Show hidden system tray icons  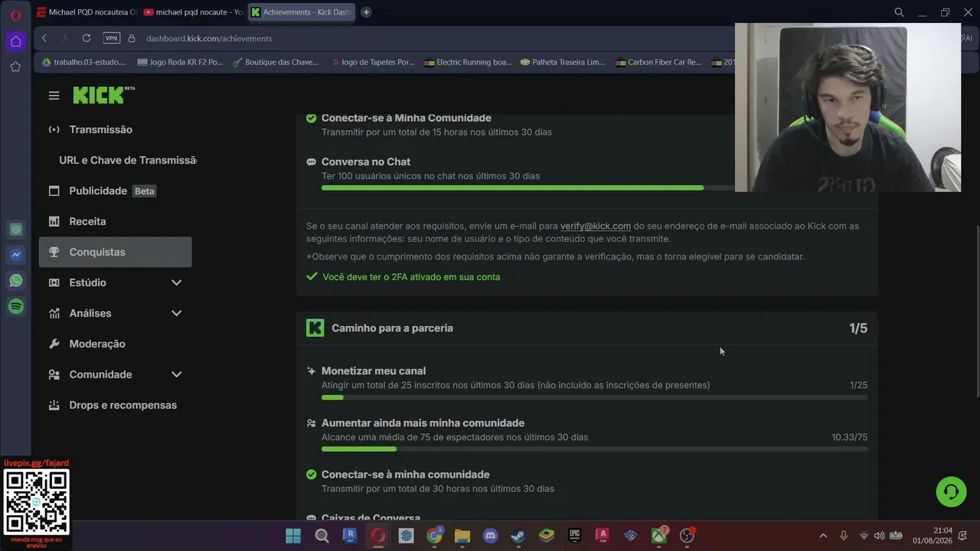(823, 536)
